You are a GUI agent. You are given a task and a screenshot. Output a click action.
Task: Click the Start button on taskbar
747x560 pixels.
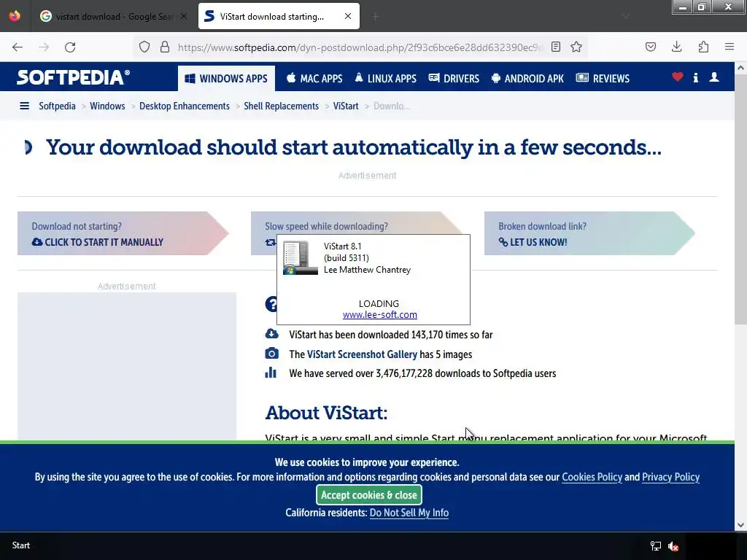(x=21, y=545)
